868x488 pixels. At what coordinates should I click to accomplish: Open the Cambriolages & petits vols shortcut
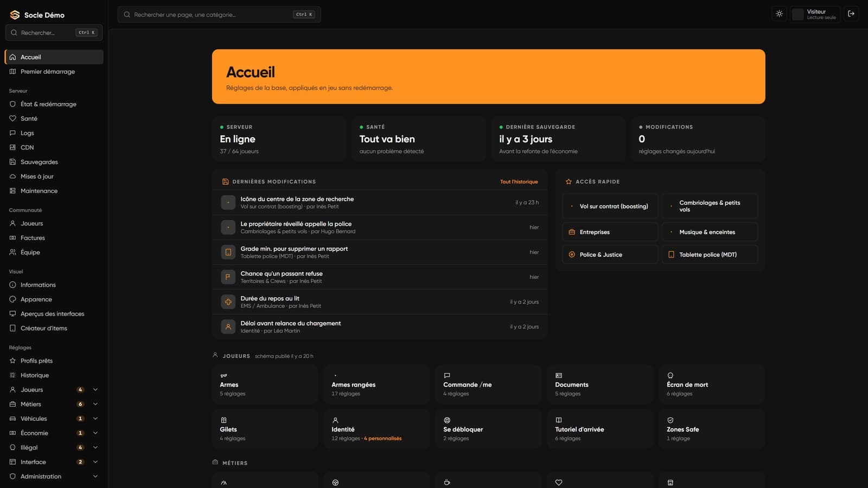coord(710,206)
